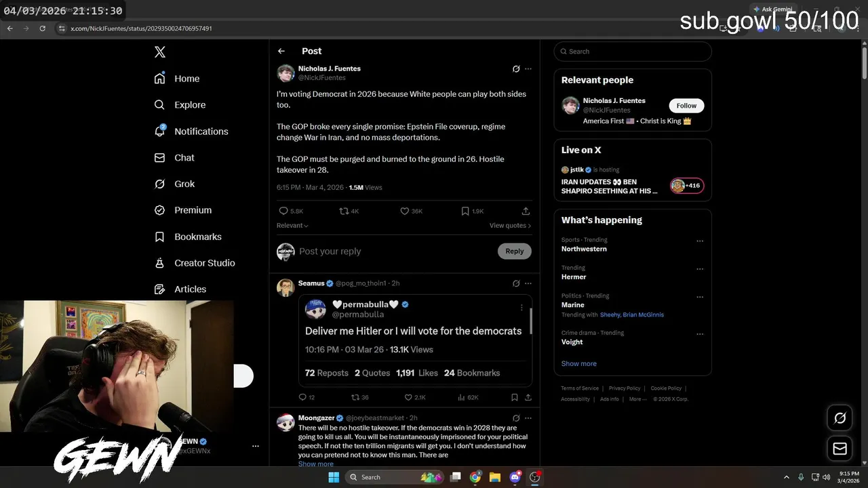Click the Post your reply field
This screenshot has width=868, height=488.
point(397,251)
